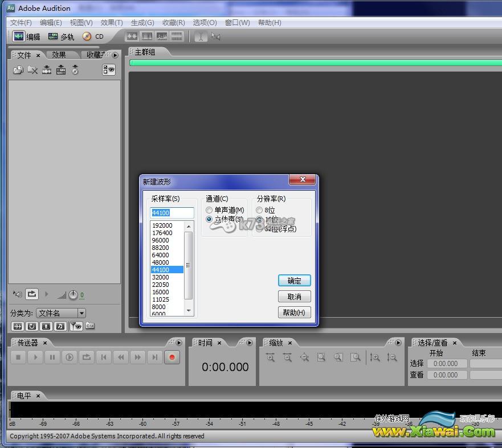
Task: Click the selection begin time field
Action: click(x=447, y=364)
